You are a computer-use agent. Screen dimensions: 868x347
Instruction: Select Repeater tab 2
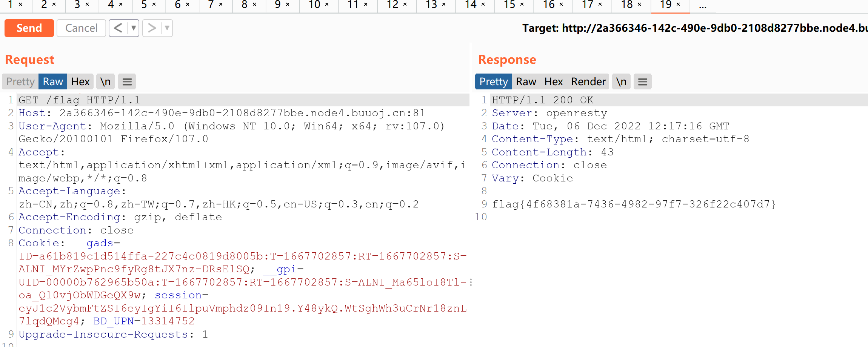(x=44, y=5)
